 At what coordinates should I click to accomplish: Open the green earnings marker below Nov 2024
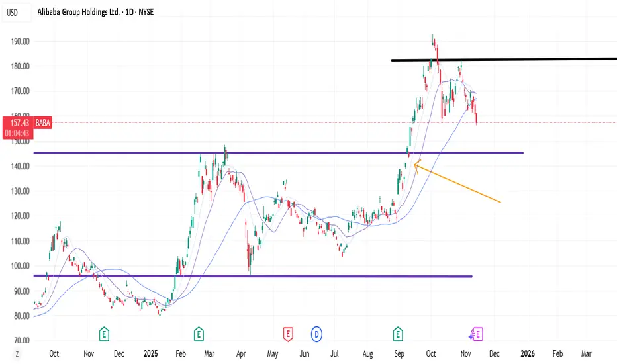coord(104,334)
